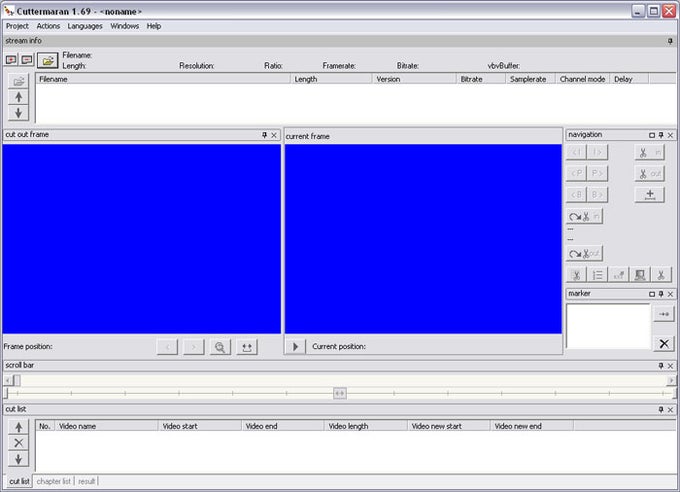680x492 pixels.
Task: Sort stream list by Filename column
Action: (163, 79)
